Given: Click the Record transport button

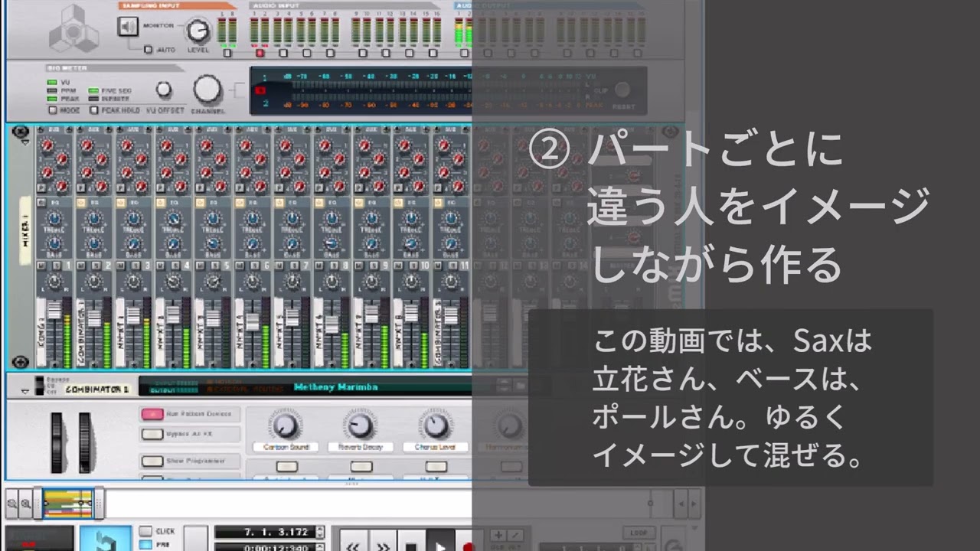Looking at the screenshot, I should (468, 542).
